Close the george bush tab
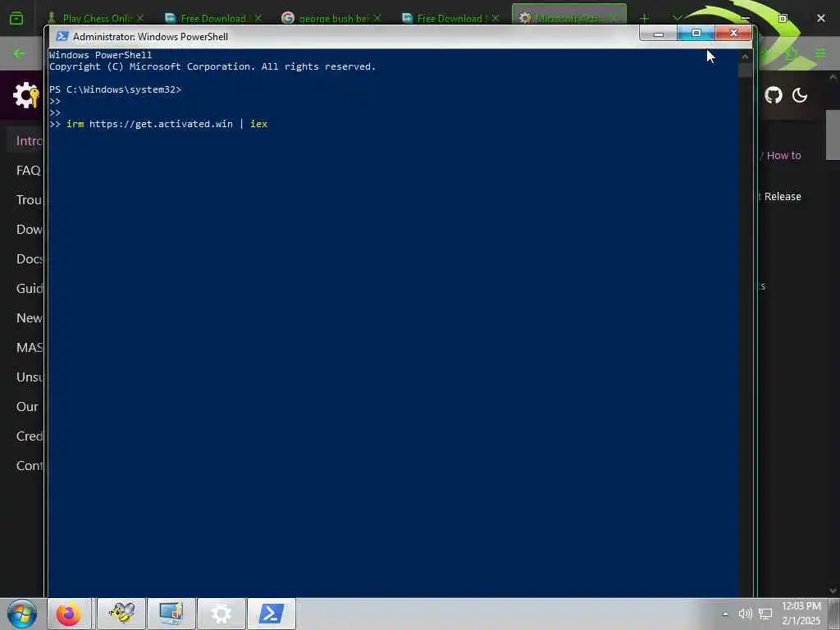The height and width of the screenshot is (630, 840). point(377,18)
